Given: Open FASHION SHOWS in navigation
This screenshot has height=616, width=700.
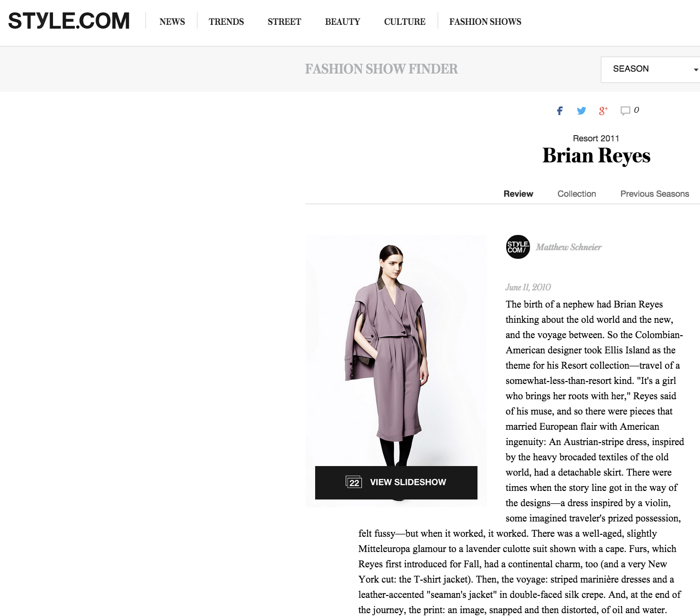Looking at the screenshot, I should tap(485, 21).
